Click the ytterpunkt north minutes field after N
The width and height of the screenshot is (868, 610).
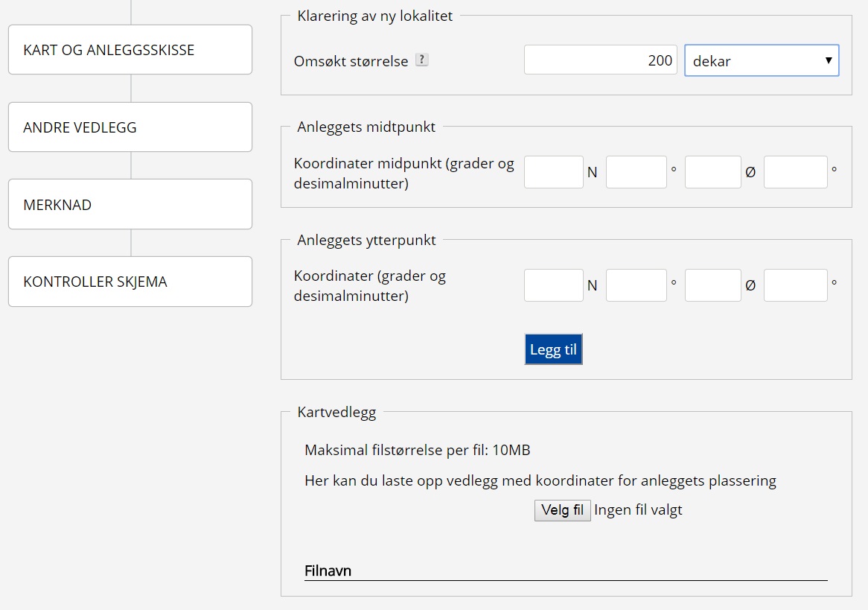(x=636, y=285)
